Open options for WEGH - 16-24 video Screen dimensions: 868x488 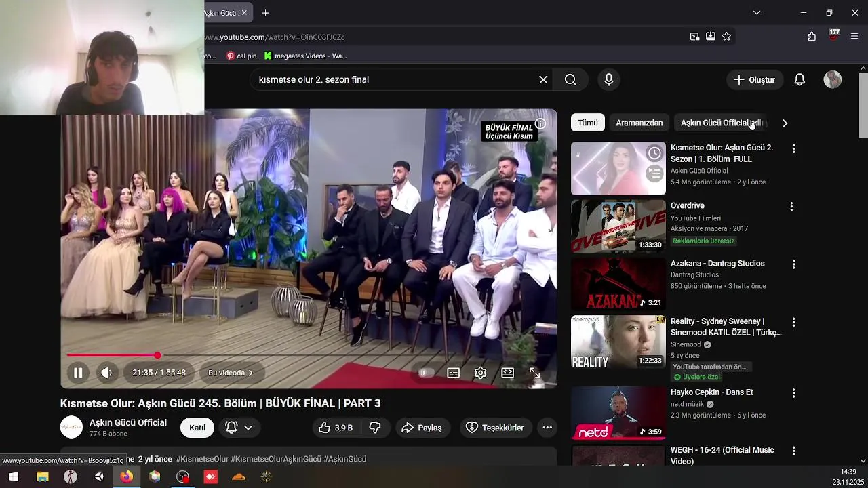(793, 451)
